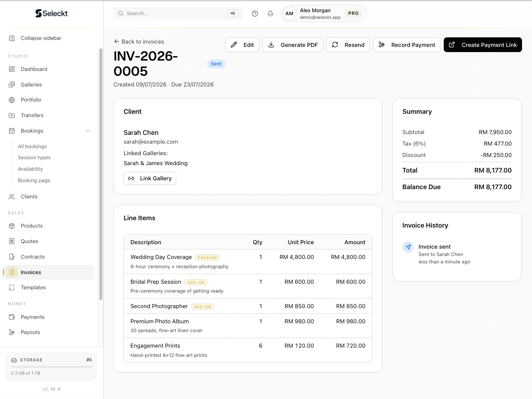
Task: Click the Payouts sidebar icon
Action: tap(12, 332)
